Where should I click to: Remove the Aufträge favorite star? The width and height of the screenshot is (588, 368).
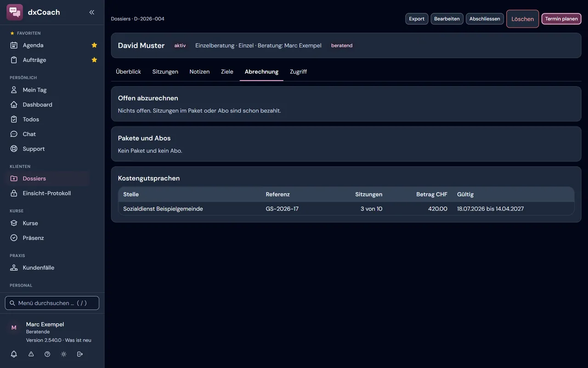pos(94,60)
